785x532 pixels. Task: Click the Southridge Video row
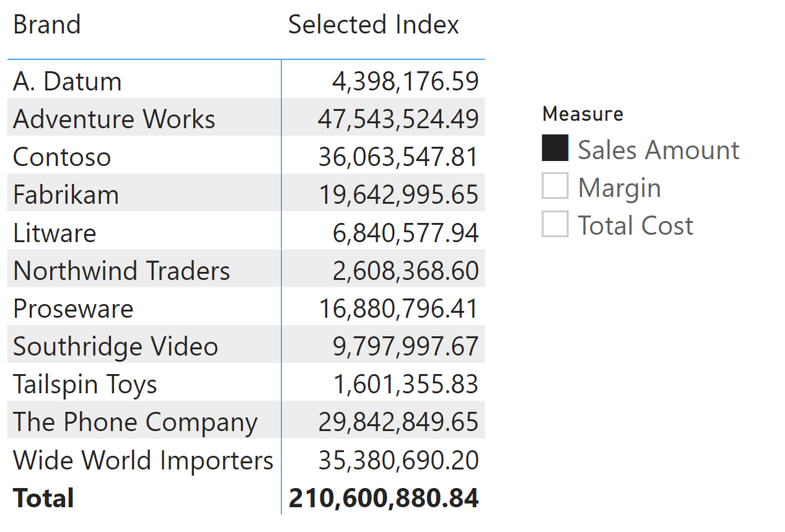[246, 346]
